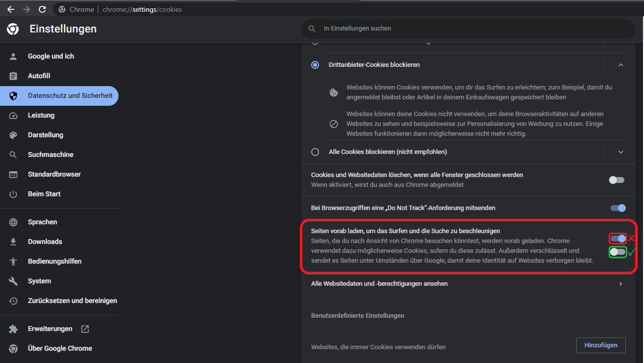Click the Autofill clipboard icon
The height and width of the screenshot is (363, 644).
(13, 76)
